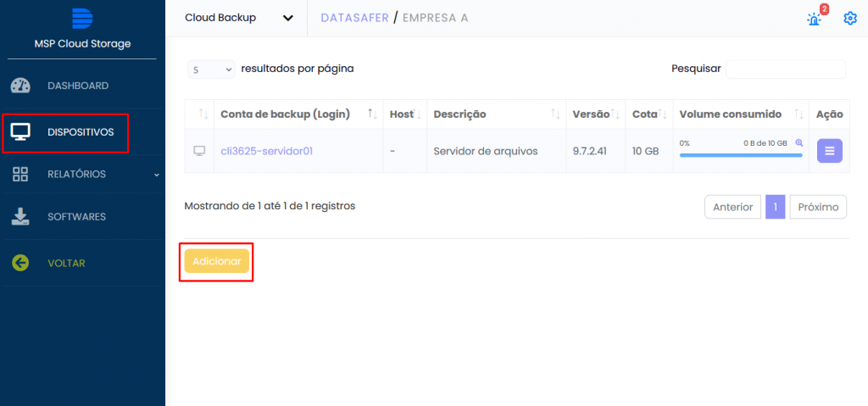
Task: Click the monitor icon beside cli3625-servidor01
Action: [200, 151]
